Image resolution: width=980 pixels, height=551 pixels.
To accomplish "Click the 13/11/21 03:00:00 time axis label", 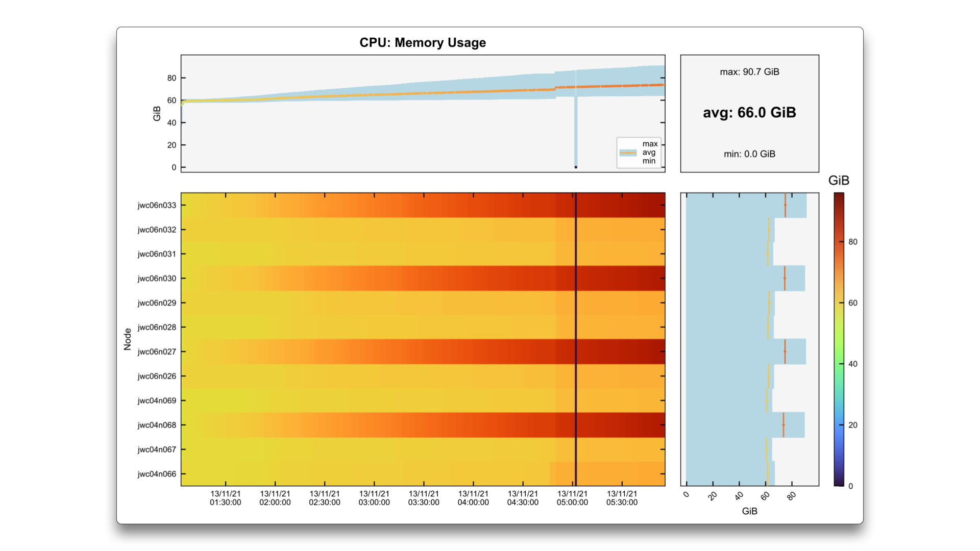I will pyautogui.click(x=374, y=498).
